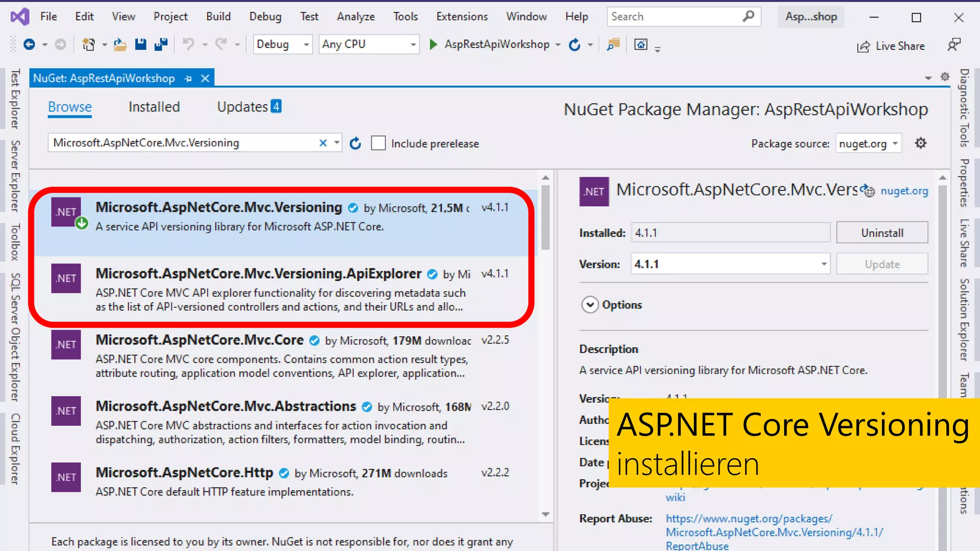This screenshot has width=980, height=551.
Task: Click the toolbar icon left of overflow arrow
Action: point(641,44)
